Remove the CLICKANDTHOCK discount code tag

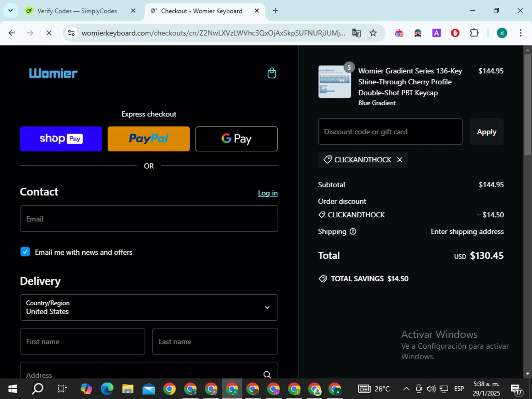click(x=400, y=160)
